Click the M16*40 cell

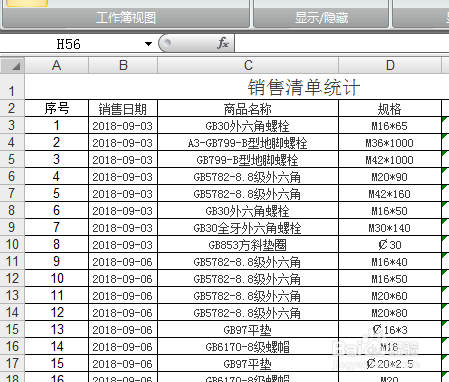tap(390, 261)
